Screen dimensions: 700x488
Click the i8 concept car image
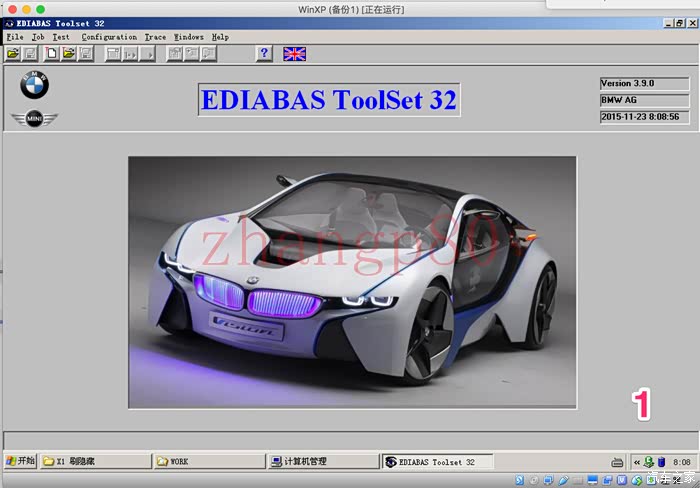352,281
